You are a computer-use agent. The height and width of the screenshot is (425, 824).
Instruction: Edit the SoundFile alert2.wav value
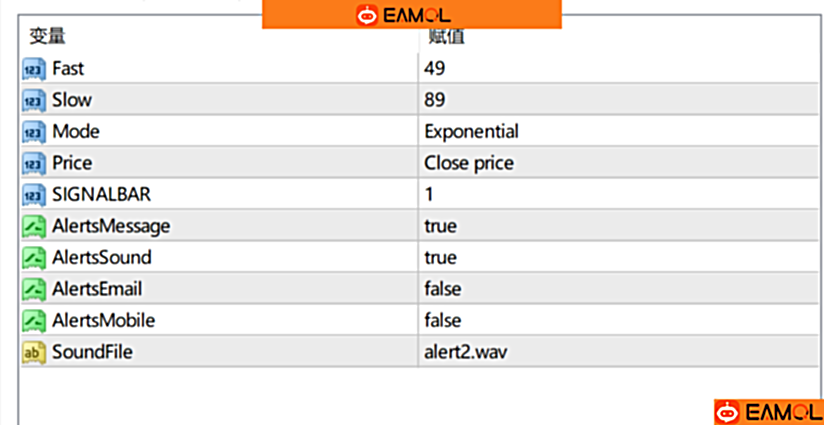(x=466, y=352)
